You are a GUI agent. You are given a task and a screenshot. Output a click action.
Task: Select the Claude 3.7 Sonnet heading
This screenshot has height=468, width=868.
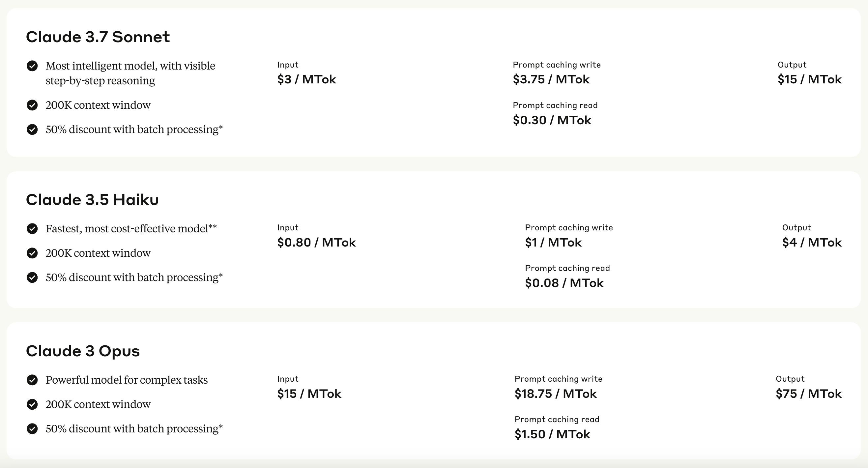[x=98, y=37]
